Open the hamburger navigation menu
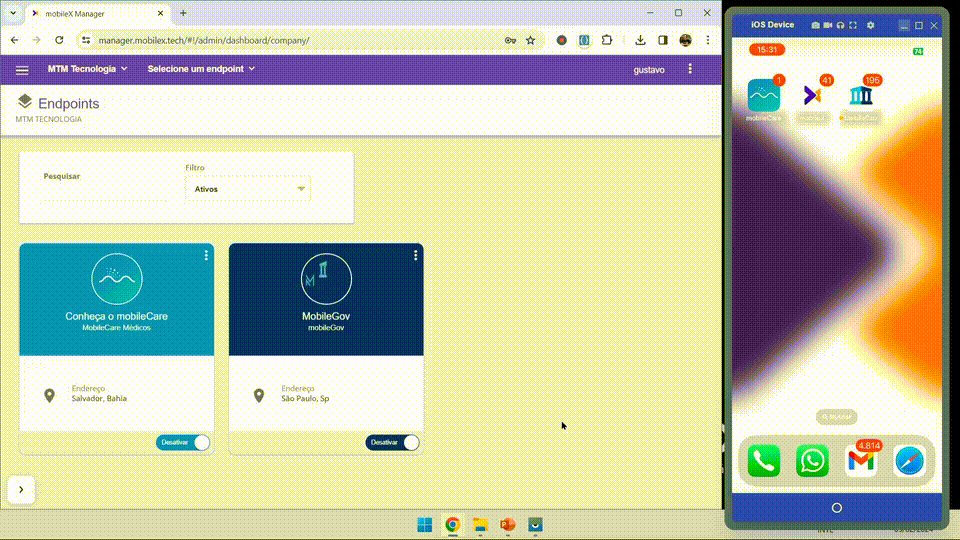This screenshot has height=540, width=960. coord(22,70)
